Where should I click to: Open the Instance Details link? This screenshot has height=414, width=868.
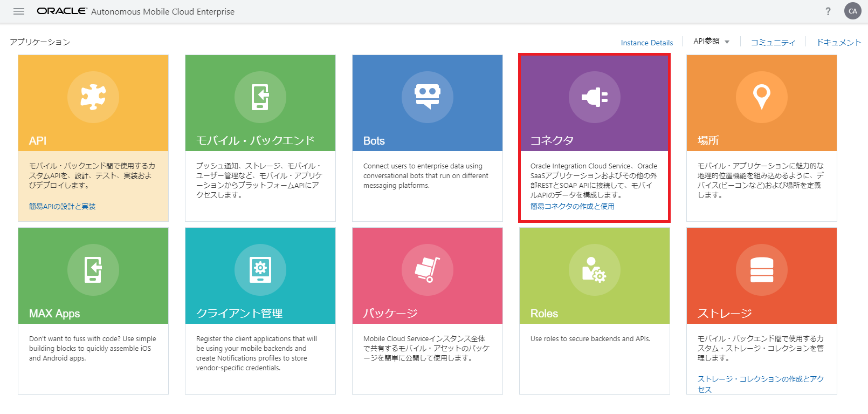tap(647, 43)
